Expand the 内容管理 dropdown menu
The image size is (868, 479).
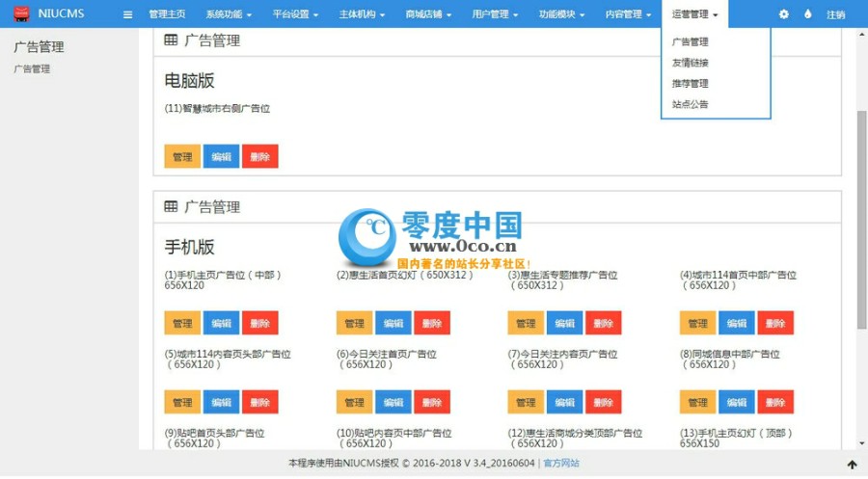click(628, 14)
